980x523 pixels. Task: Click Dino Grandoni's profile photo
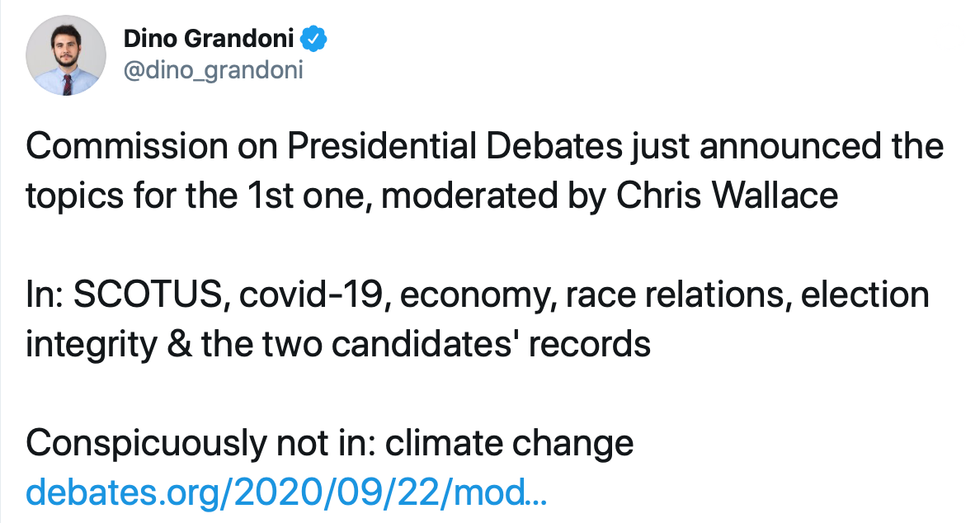(x=66, y=56)
